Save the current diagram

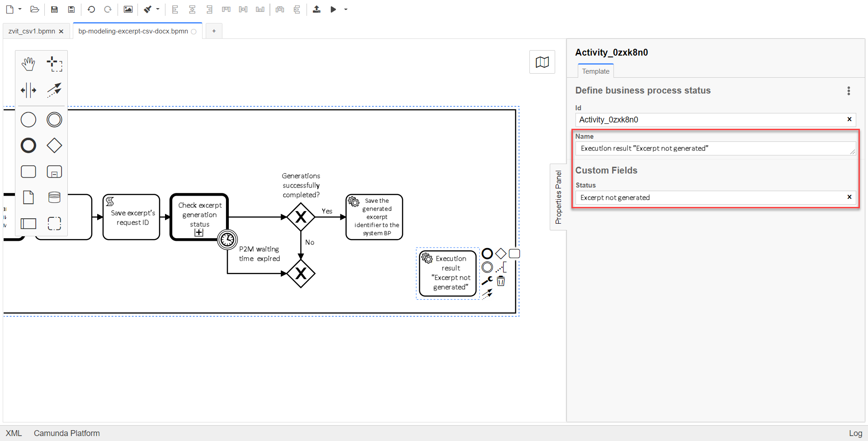54,9
